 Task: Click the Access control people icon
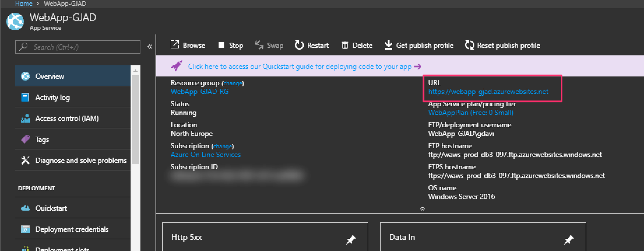(x=25, y=118)
